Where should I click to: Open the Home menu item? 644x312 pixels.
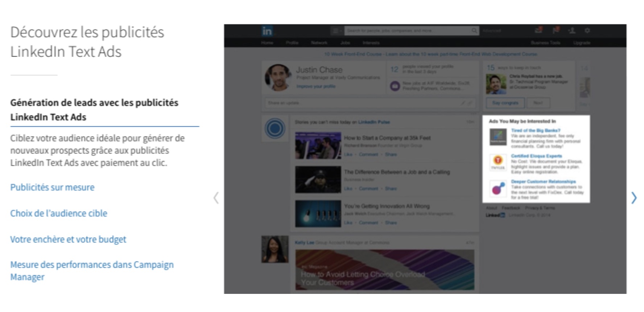click(267, 42)
